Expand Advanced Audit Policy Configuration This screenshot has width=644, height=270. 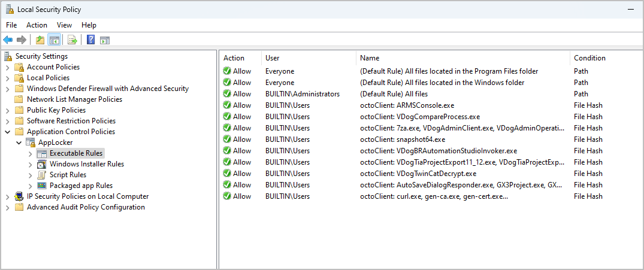coord(8,207)
